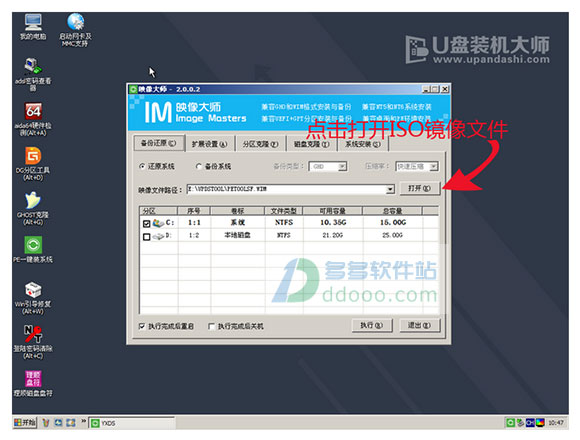The height and width of the screenshot is (440, 580).
Task: Click the 10.35G free space cell
Action: point(333,223)
